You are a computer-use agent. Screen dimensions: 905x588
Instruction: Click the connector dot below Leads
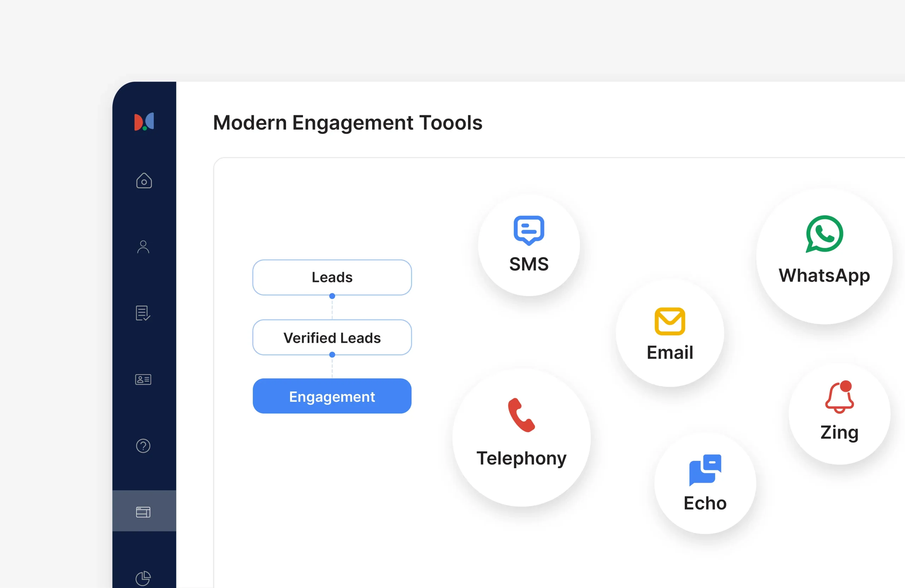tap(332, 296)
